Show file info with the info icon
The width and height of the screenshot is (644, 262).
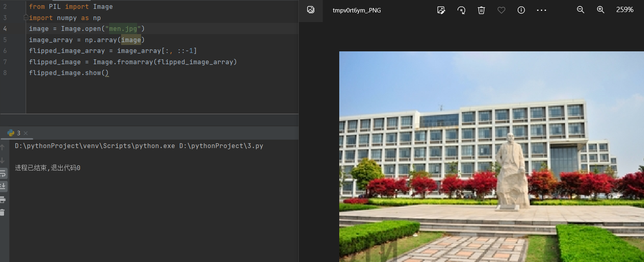(x=521, y=10)
